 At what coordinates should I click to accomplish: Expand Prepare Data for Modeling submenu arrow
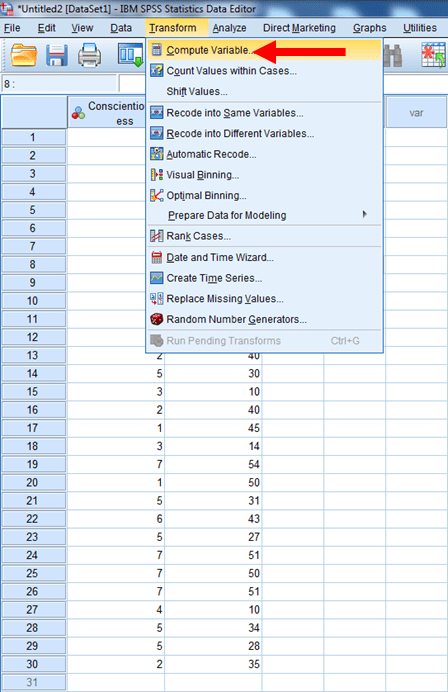[x=364, y=214]
